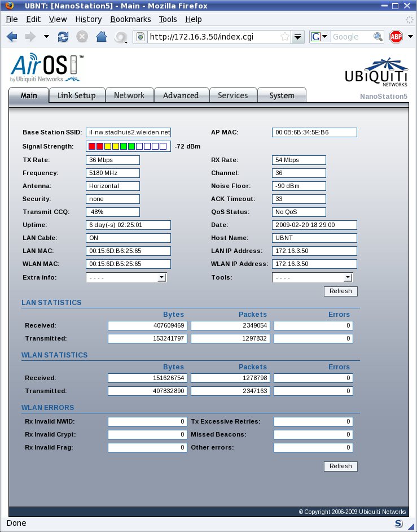Open the URL bar history dropdown arrow
This screenshot has height=532, width=417.
[298, 37]
